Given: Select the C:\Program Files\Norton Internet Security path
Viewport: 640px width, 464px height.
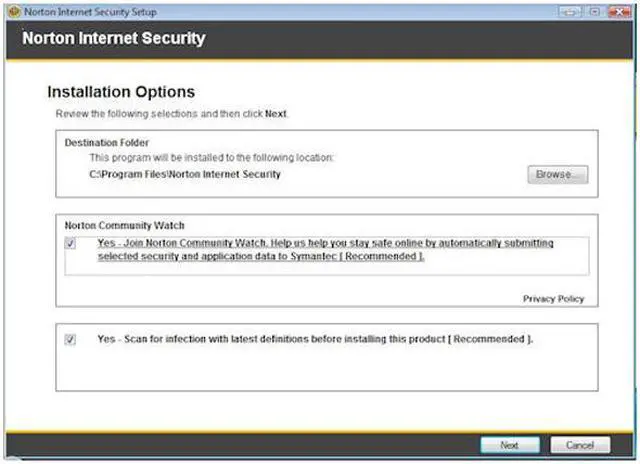Looking at the screenshot, I should [185, 174].
